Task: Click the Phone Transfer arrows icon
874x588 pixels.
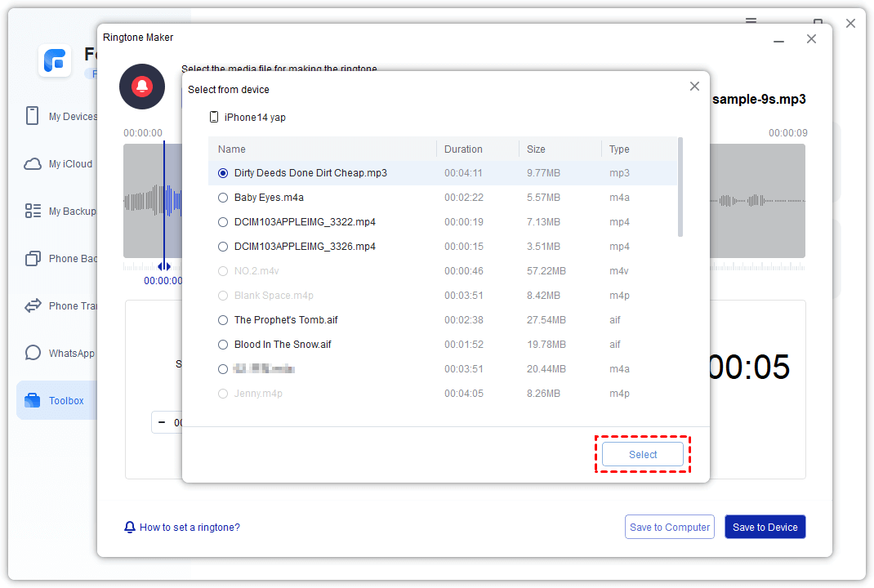Action: tap(33, 305)
